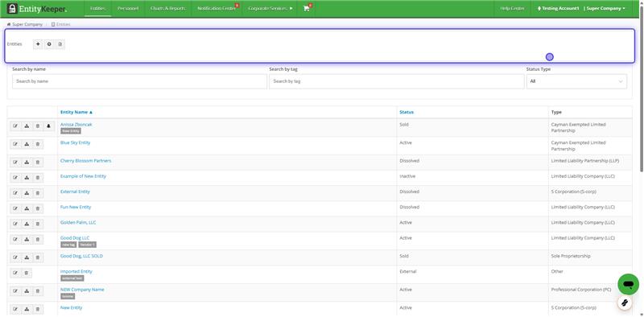Delete the Imported Entity row

click(x=27, y=273)
